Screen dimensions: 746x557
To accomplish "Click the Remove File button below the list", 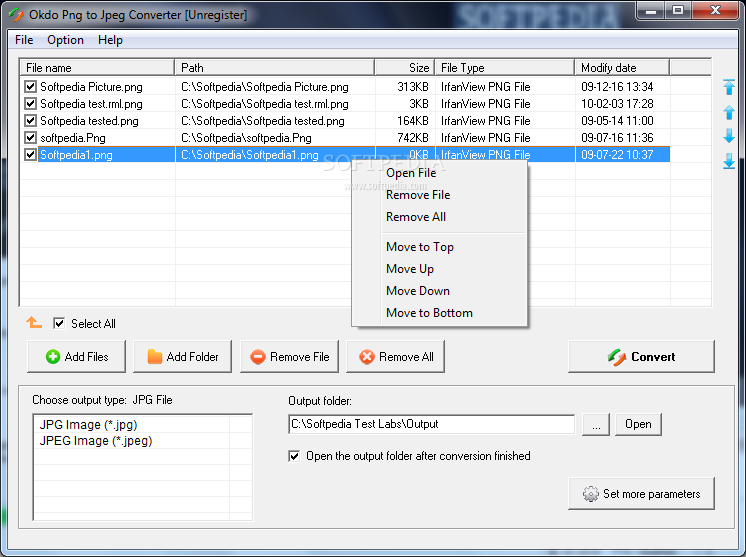I will 289,356.
